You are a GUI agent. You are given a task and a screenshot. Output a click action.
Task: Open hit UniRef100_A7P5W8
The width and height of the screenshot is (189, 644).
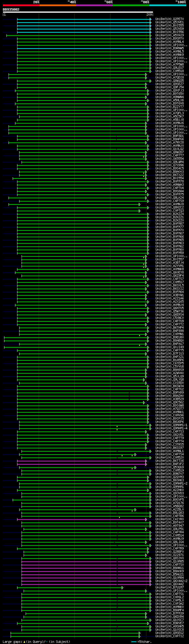coord(170,65)
